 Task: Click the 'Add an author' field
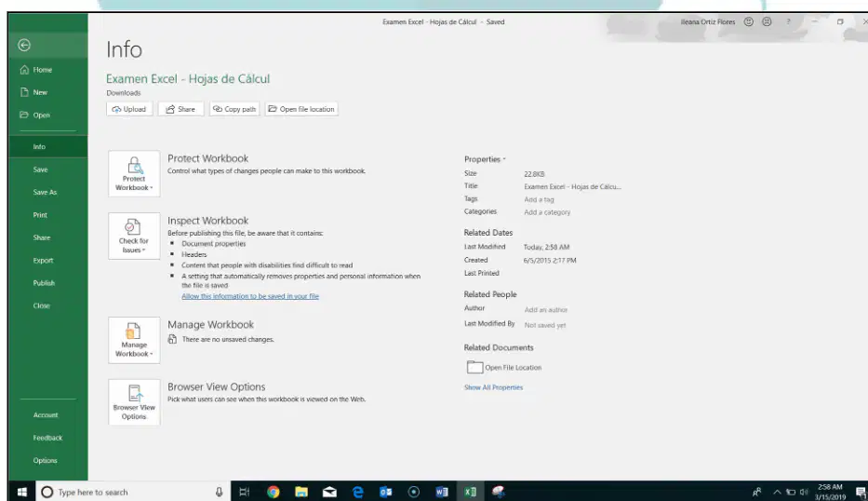(546, 310)
